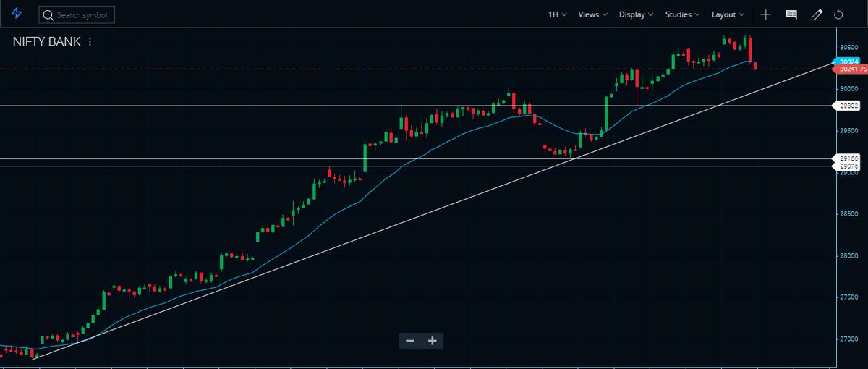Expand the Layout dropdown menu
Image resolution: width=868 pixels, height=369 pixels.
(728, 14)
